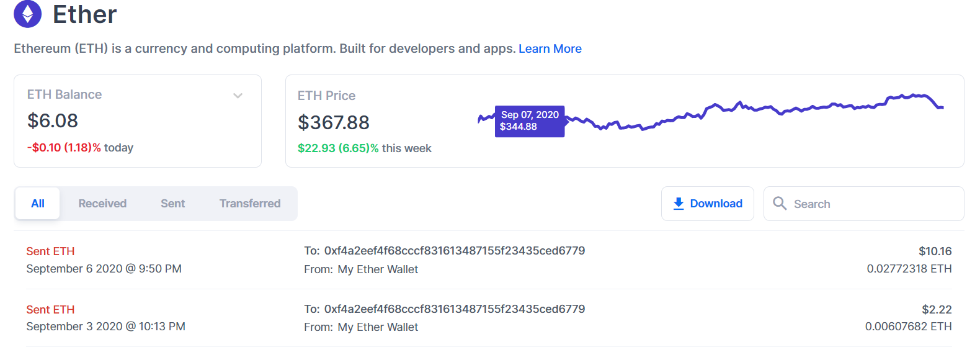Image resolution: width=980 pixels, height=352 pixels.
Task: Click the September 6 2020 @ 9:50 PM date
Action: pos(104,269)
